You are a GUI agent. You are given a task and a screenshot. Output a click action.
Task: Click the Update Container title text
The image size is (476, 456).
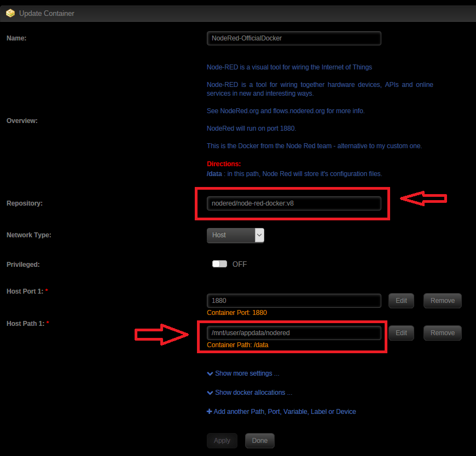click(47, 13)
